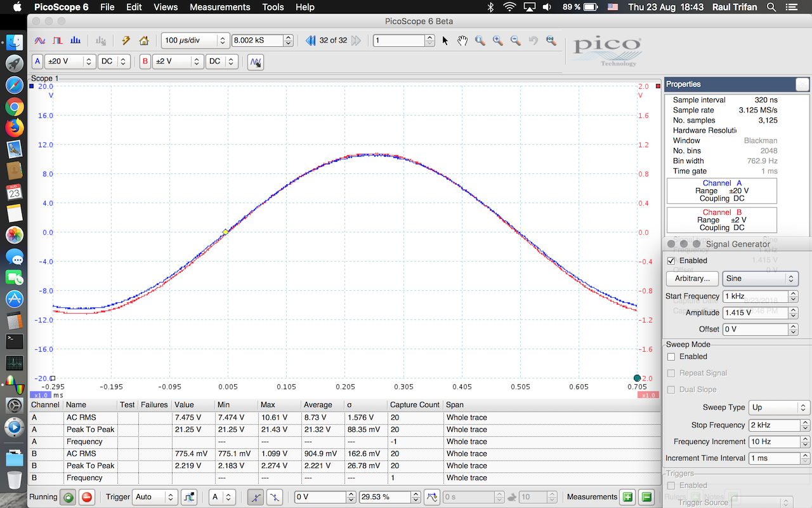This screenshot has width=812, height=508.
Task: Open the trigger channel A dropdown
Action: tap(222, 497)
